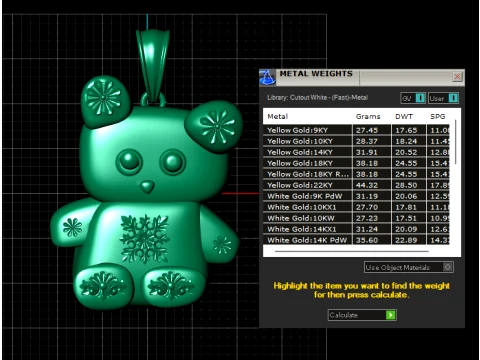Screen dimensions: 480x360
Task: Select the Yellow Gold:10KY row
Action: [356, 141]
